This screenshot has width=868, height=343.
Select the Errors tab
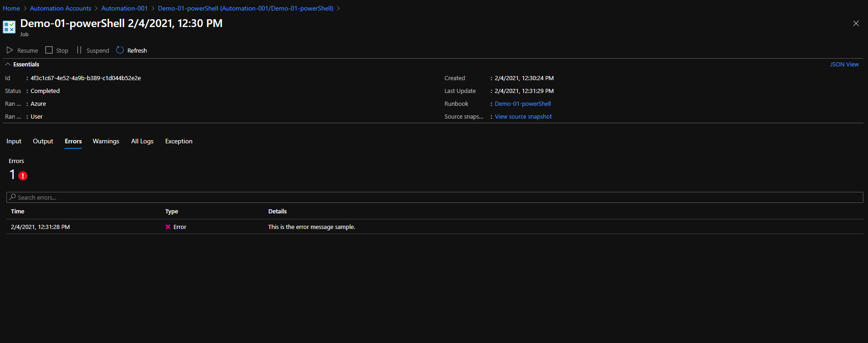pyautogui.click(x=73, y=141)
